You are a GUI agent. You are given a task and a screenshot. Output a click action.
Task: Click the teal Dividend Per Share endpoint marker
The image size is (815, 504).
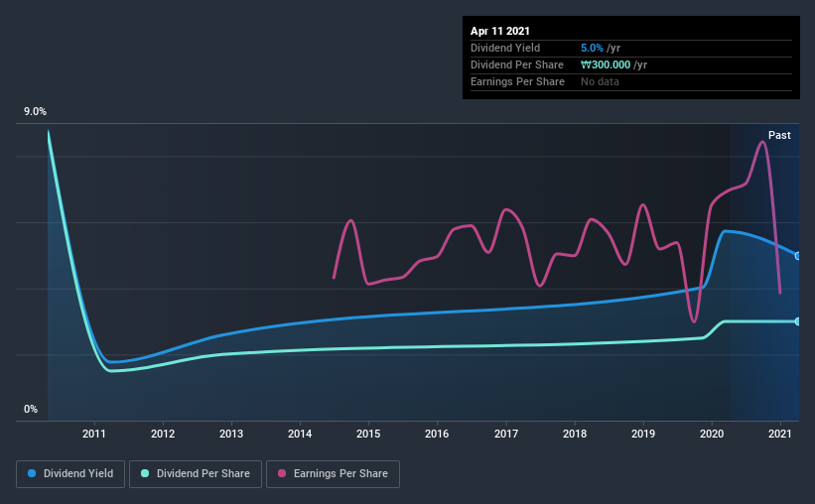pyautogui.click(x=797, y=321)
